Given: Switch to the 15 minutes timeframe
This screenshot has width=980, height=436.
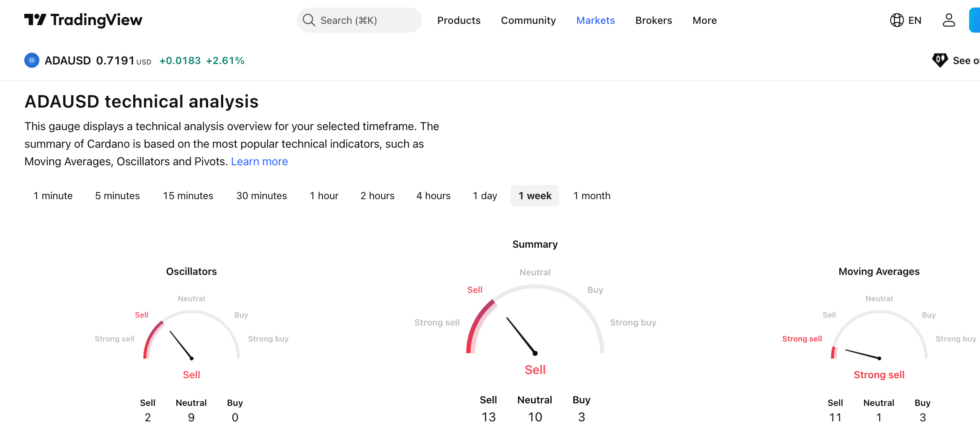Looking at the screenshot, I should click(x=188, y=196).
